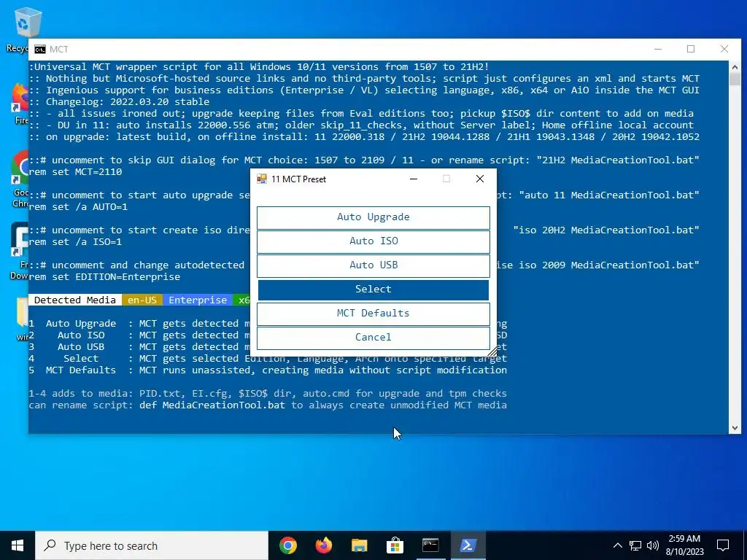Minimize the 11 MCT Preset dialog
Image resolution: width=747 pixels, height=560 pixels.
(414, 179)
